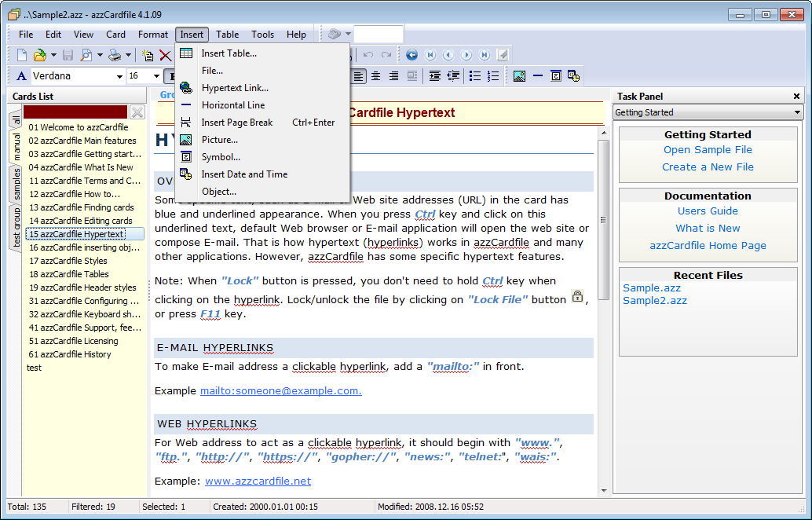Toggle numbered list formatting
Screen dimensions: 812x520
(x=493, y=75)
